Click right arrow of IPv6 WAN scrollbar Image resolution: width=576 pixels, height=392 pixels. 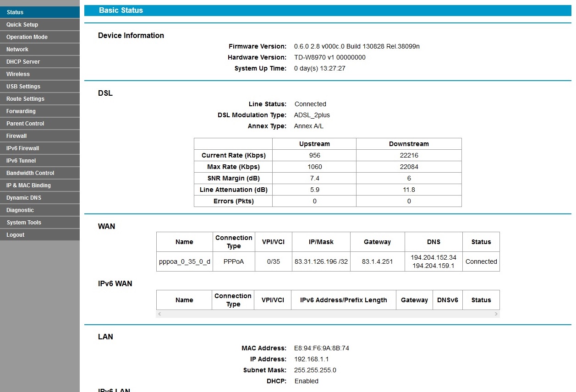tap(496, 314)
